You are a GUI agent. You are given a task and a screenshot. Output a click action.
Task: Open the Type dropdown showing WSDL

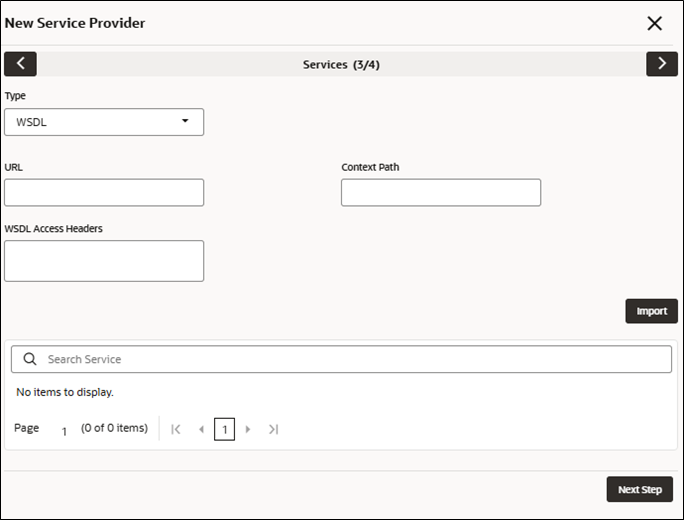[104, 122]
